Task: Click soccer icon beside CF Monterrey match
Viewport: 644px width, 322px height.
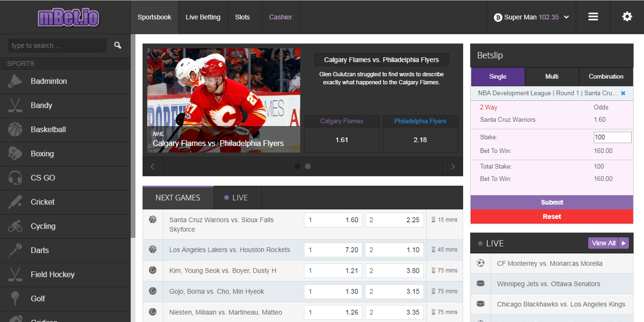Action: coord(481,263)
